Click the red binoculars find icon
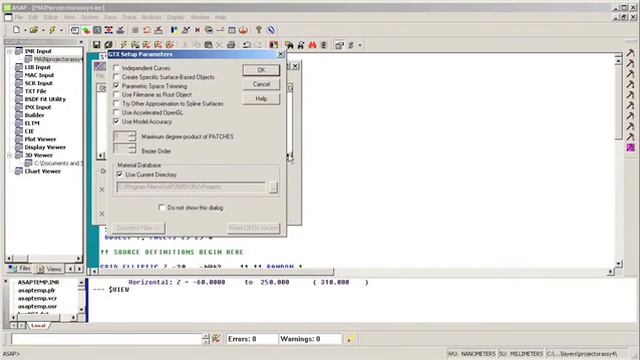Viewport: 640px width, 360px height. [312, 45]
